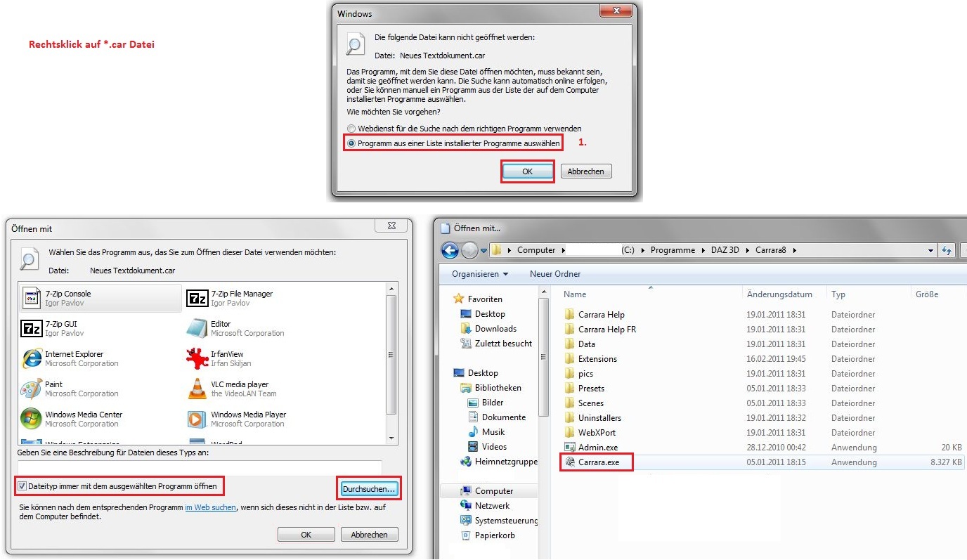The height and width of the screenshot is (560, 967).
Task: Click the Extensions folder icon
Action: click(570, 359)
